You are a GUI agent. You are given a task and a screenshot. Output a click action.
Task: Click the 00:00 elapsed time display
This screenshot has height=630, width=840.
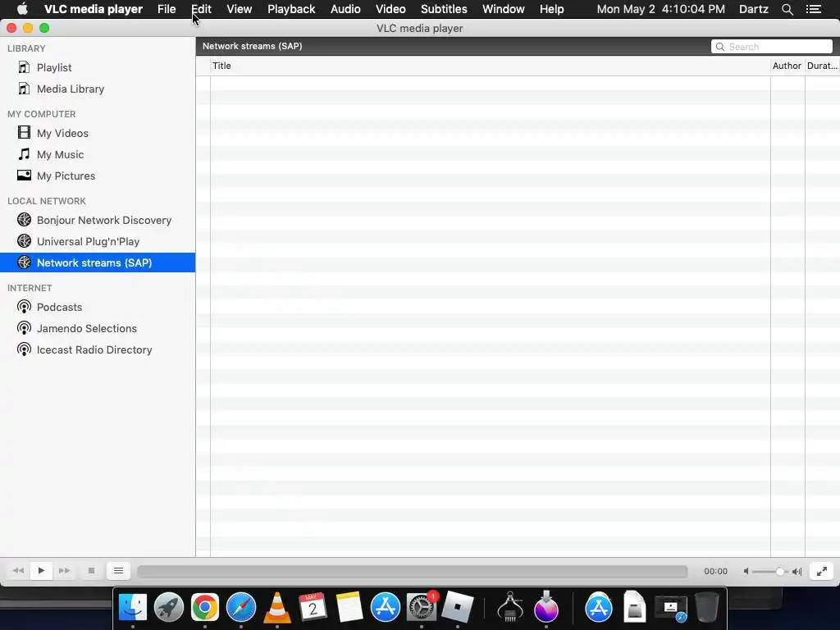click(715, 572)
